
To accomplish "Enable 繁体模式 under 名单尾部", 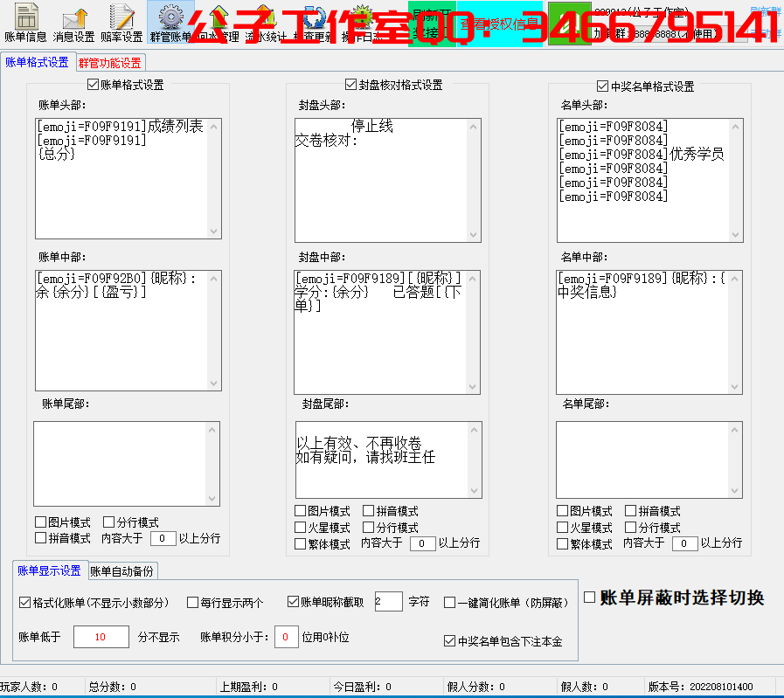I will pyautogui.click(x=562, y=543).
